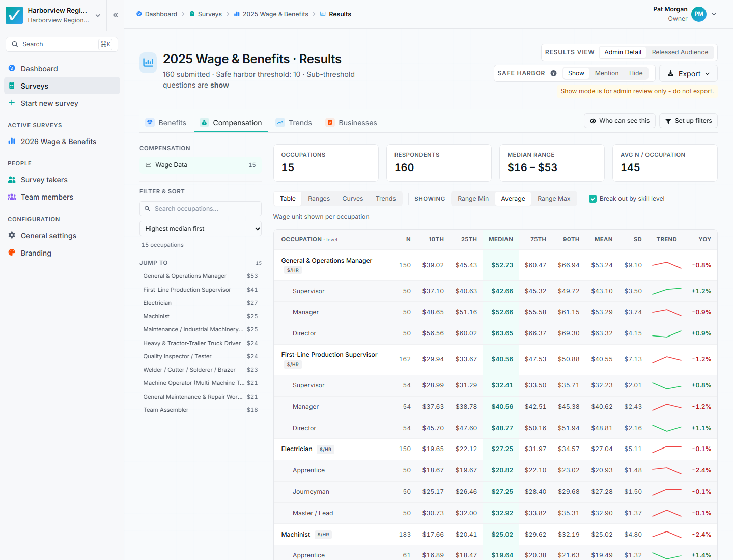Click the Set up filters button

[x=688, y=121]
